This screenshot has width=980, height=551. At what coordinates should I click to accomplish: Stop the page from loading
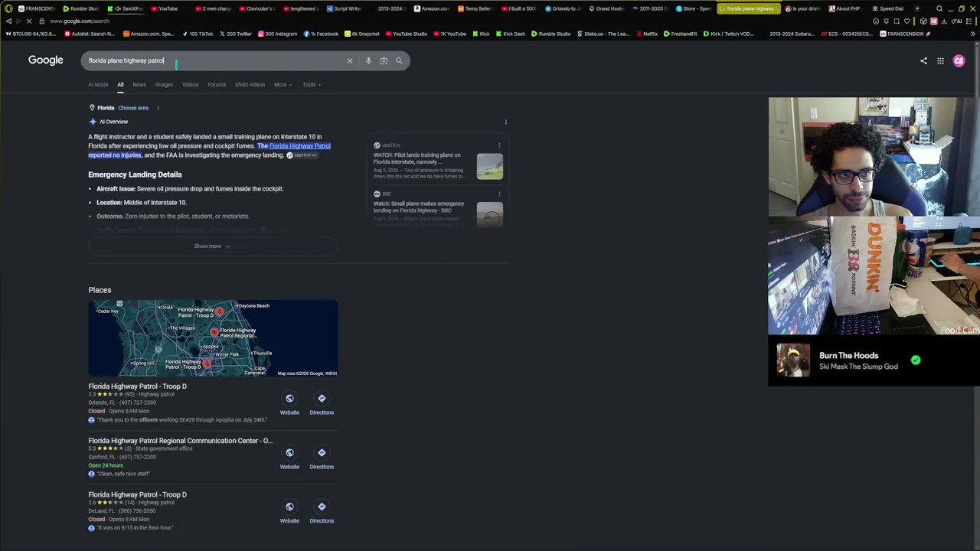(28, 21)
